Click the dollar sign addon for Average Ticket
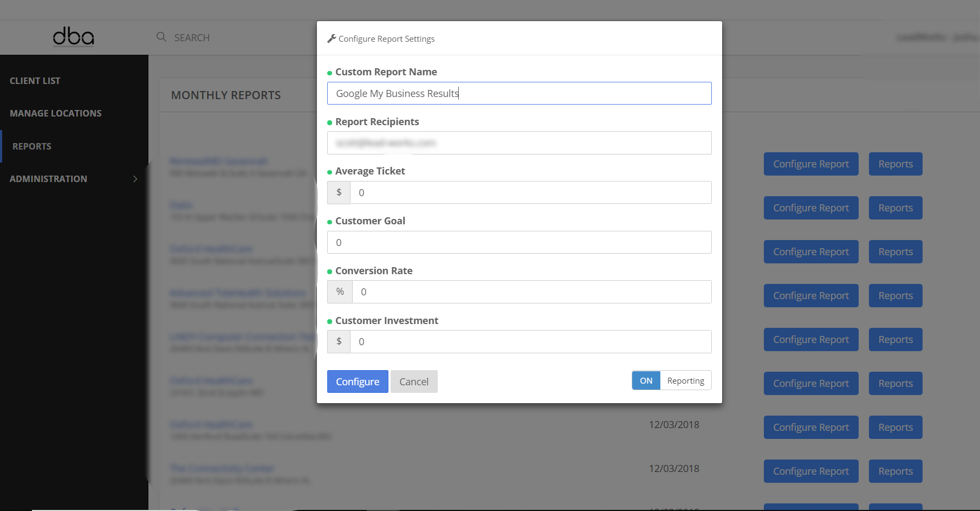 339,192
